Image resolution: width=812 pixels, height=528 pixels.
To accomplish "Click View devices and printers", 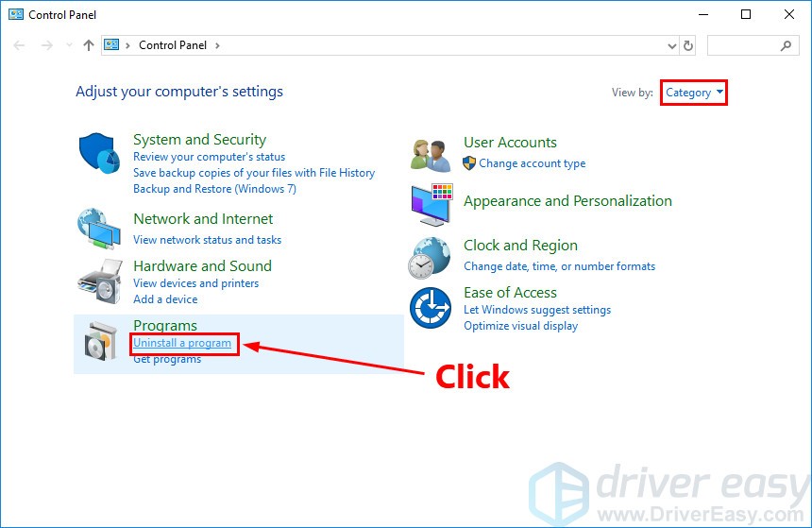I will coord(195,283).
